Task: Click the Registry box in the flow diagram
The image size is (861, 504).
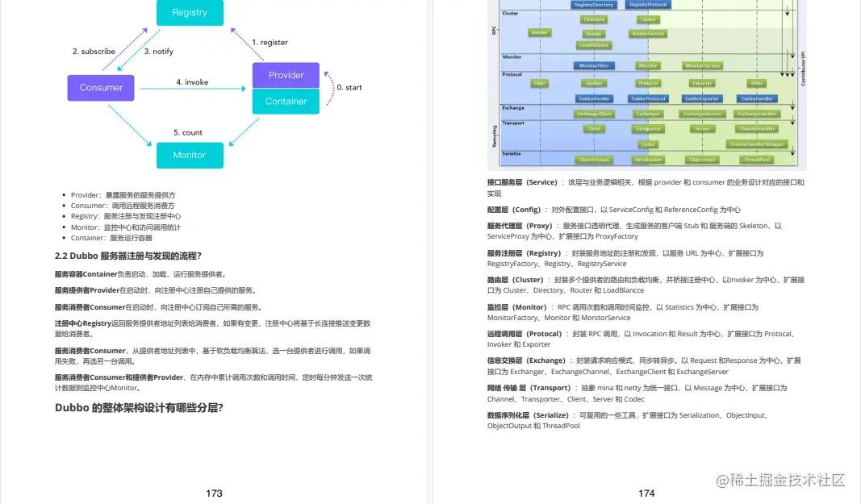Action: coord(190,12)
